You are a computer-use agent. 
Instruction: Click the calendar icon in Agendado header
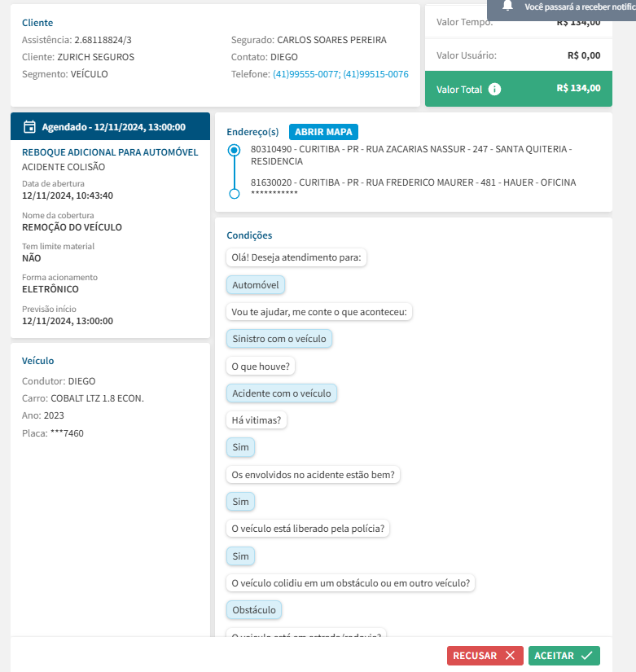(29, 127)
